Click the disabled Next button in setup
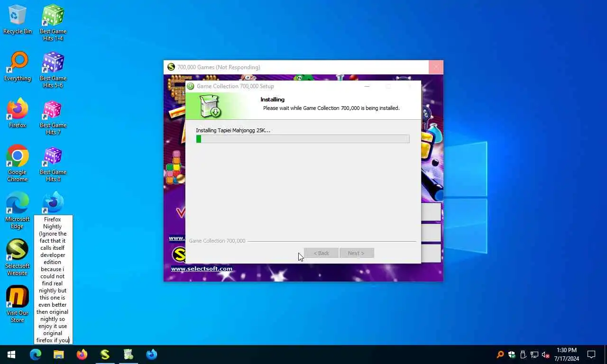 point(357,253)
